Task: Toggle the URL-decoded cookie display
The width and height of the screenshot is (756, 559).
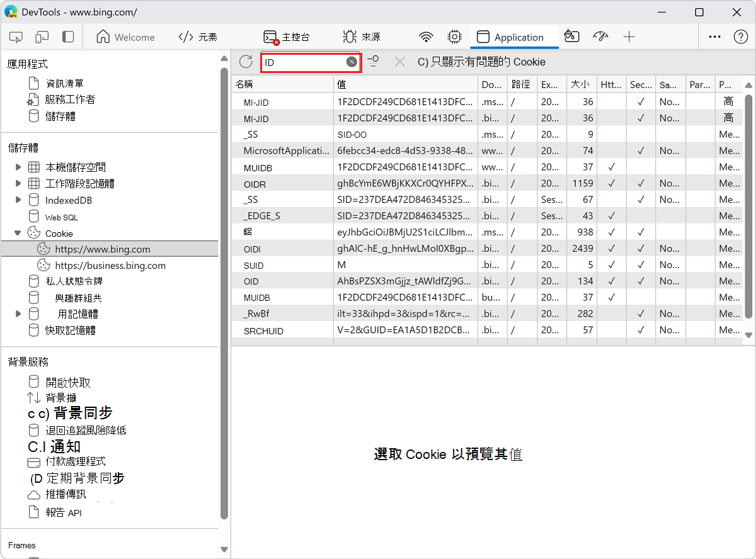Action: coord(374,61)
